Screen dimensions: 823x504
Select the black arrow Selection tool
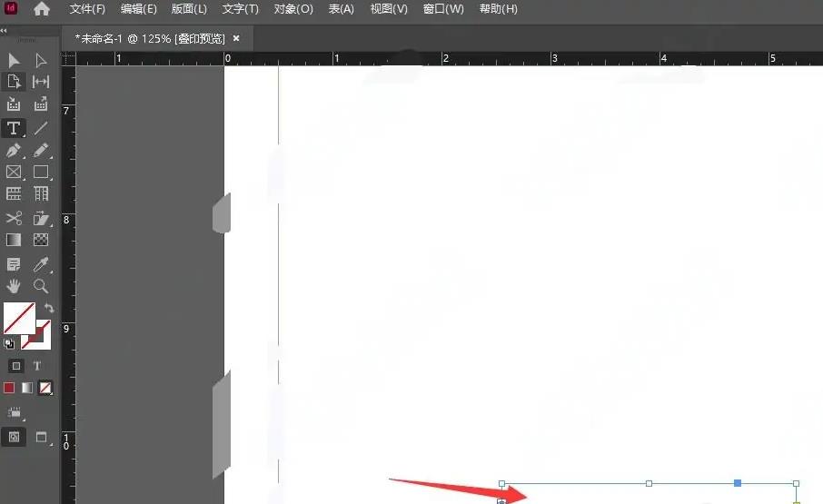14,60
